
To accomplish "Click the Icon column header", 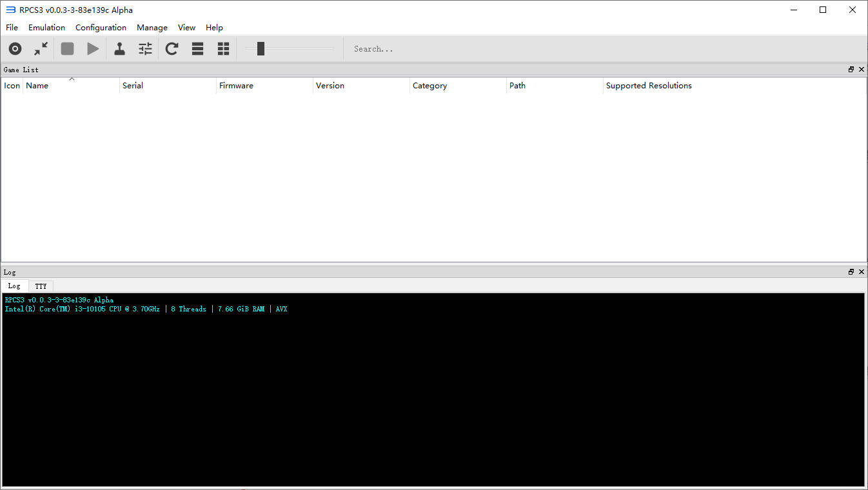I will pos(12,85).
